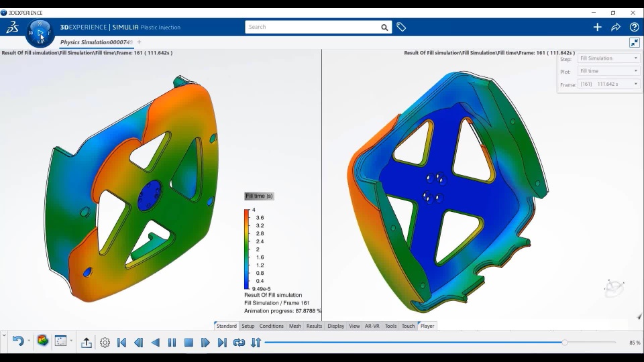Screen dimensions: 644x362
Task: Click the right viewport part model
Action: [x=447, y=191]
